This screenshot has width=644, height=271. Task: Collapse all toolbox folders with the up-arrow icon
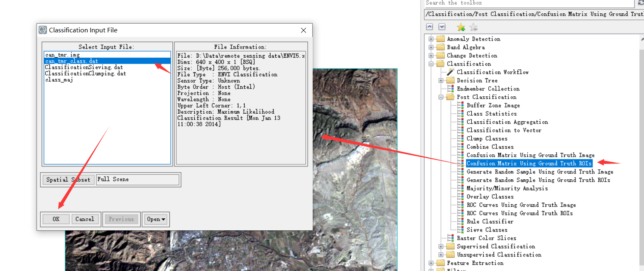[430, 27]
